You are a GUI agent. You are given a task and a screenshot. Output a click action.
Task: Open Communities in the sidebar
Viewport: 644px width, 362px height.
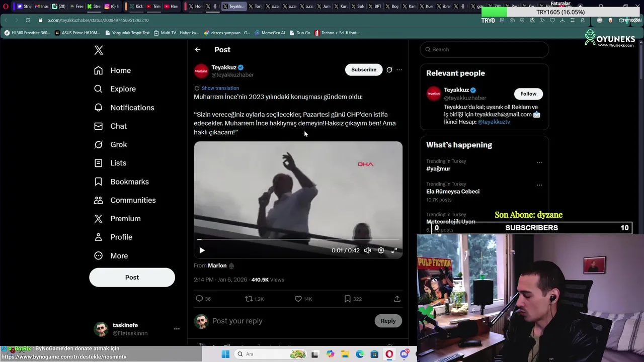point(125,200)
